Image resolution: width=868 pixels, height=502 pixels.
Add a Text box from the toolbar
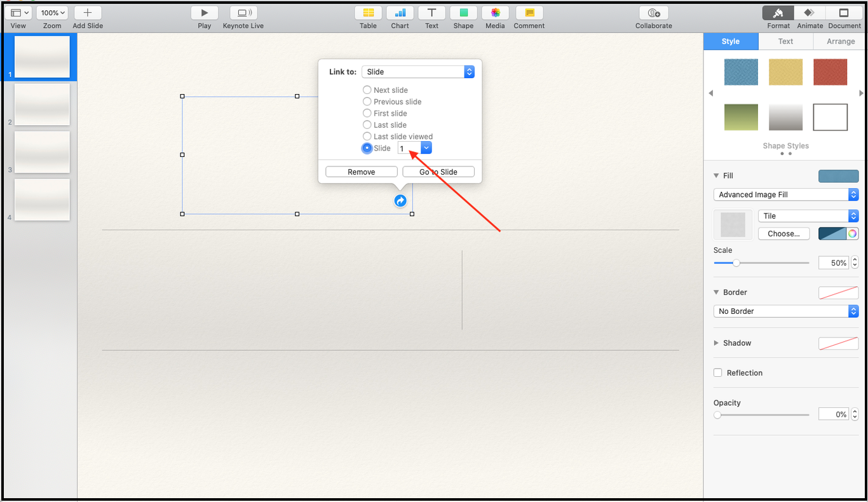(x=431, y=13)
